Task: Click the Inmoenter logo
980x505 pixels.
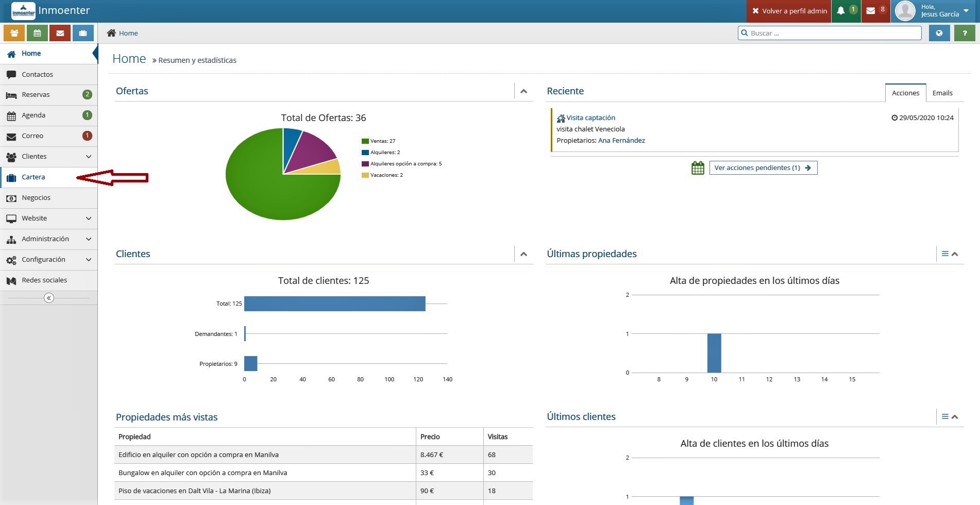Action: click(23, 11)
